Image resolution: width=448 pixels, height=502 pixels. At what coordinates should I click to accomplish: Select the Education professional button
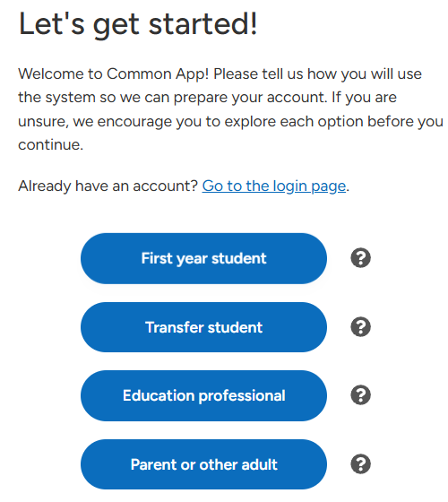click(x=203, y=395)
